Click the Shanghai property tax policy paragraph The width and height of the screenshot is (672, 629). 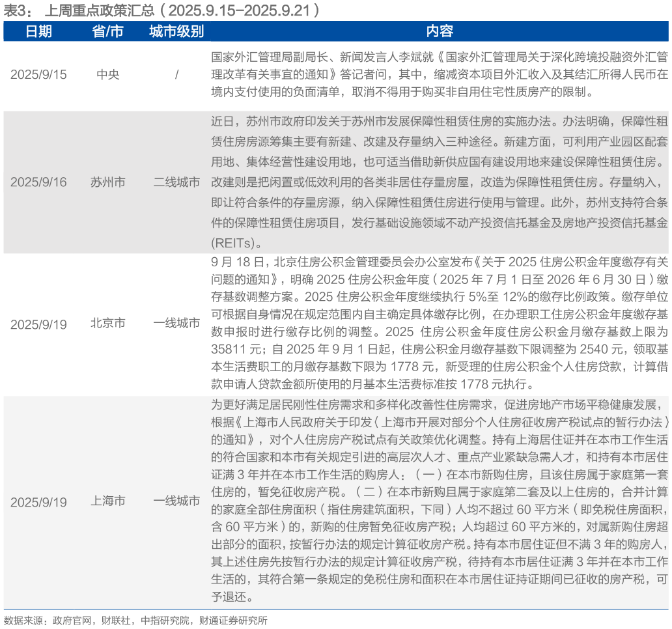pos(440,500)
